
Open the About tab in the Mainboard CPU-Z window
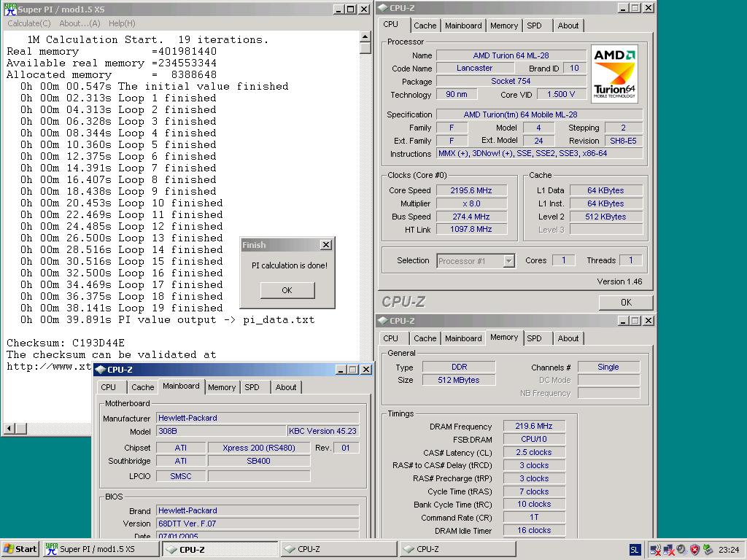(286, 388)
